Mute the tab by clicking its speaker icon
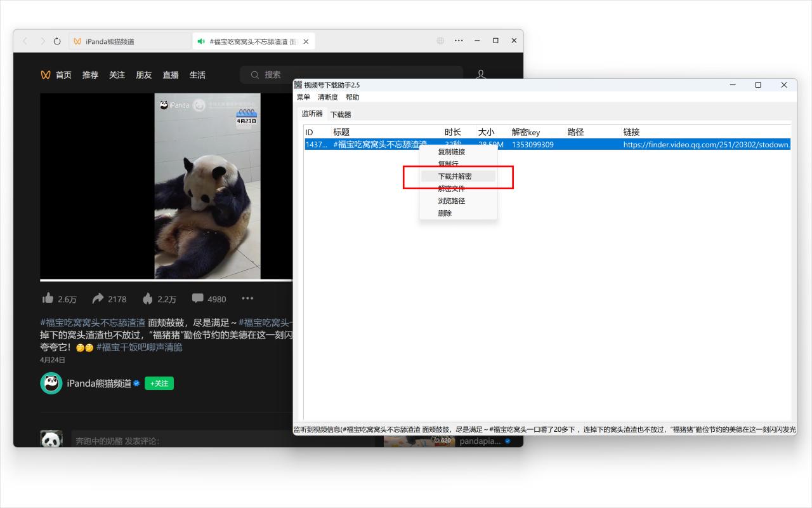This screenshot has width=812, height=508. [202, 41]
